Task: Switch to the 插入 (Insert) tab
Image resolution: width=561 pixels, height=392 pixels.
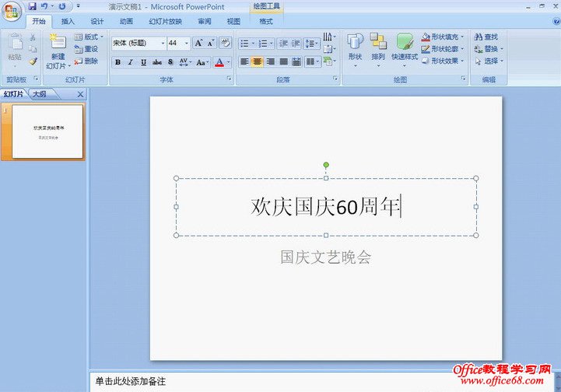Action: pos(68,22)
